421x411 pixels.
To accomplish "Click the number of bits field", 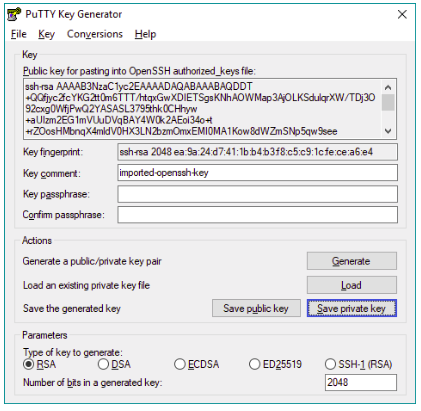I will [361, 382].
